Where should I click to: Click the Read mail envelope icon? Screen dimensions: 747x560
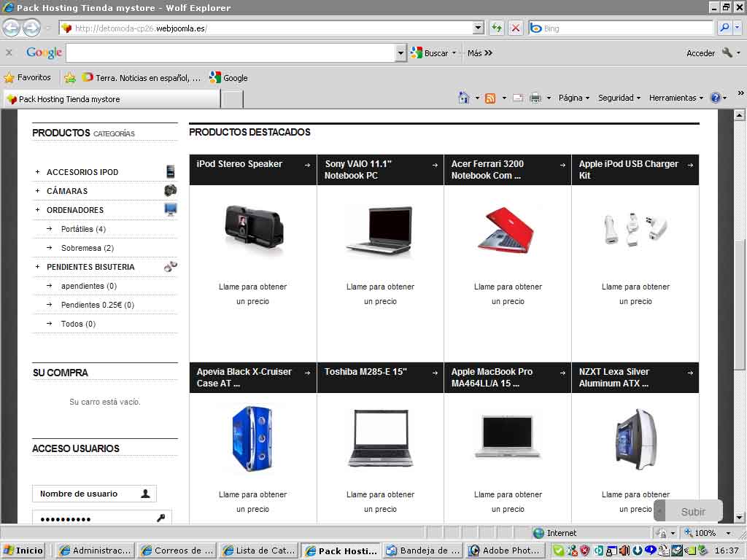[518, 98]
